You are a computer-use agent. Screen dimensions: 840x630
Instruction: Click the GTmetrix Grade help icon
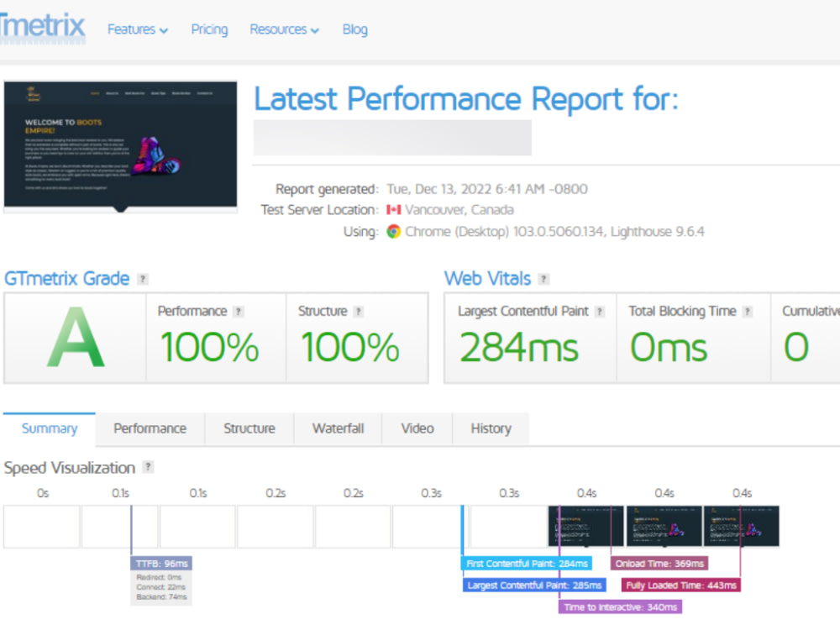(143, 279)
